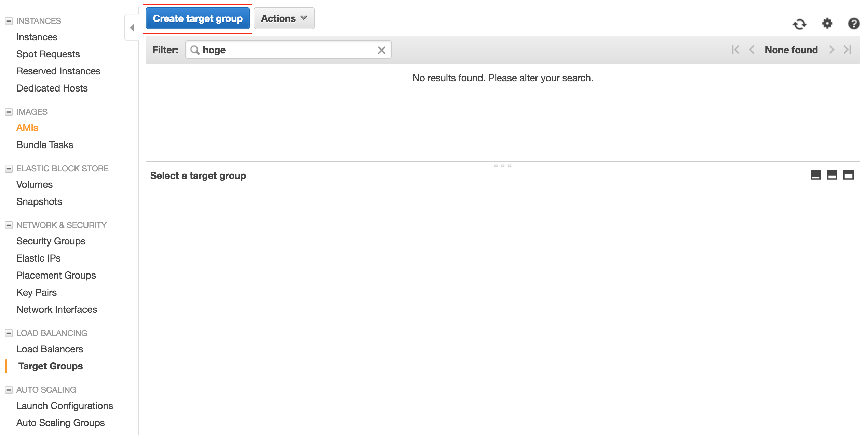Expand the LOAD BALANCING sidebar section
Viewport: 868px width, 435px height.
[8, 332]
